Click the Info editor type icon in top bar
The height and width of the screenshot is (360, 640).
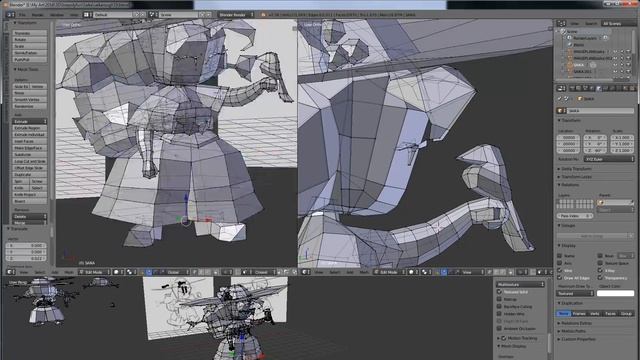click(x=11, y=15)
